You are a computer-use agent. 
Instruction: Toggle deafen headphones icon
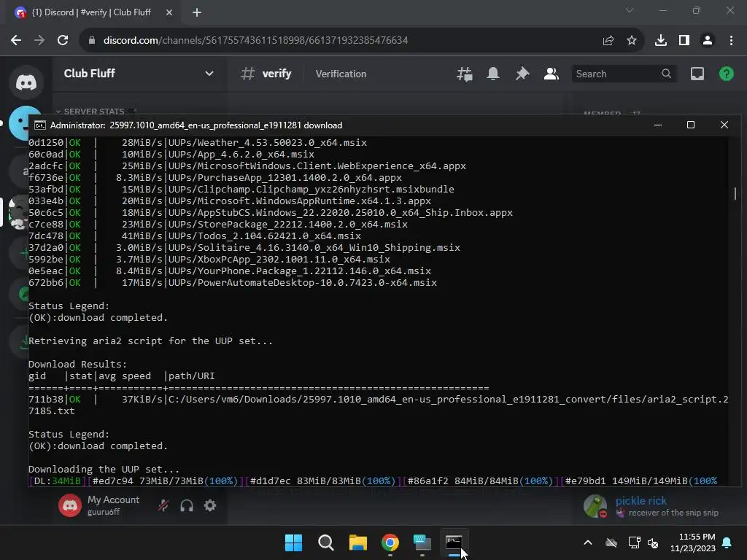click(187, 506)
